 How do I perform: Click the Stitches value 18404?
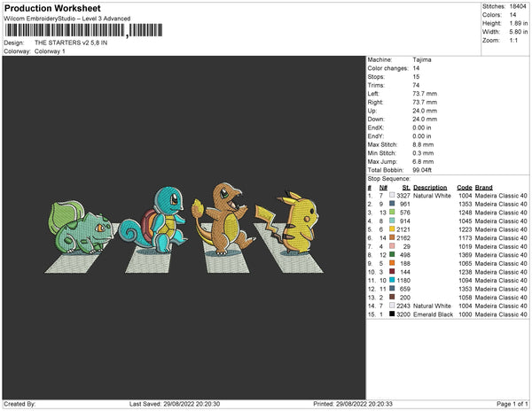[x=518, y=6]
